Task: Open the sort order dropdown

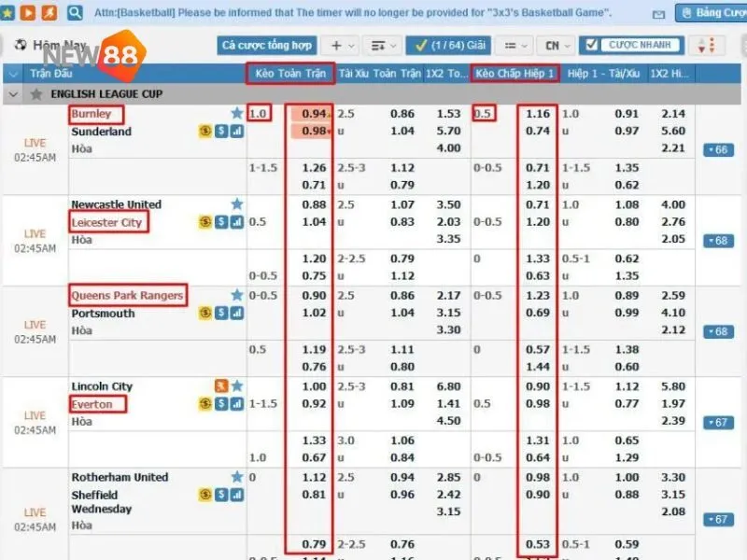Action: pyautogui.click(x=384, y=46)
